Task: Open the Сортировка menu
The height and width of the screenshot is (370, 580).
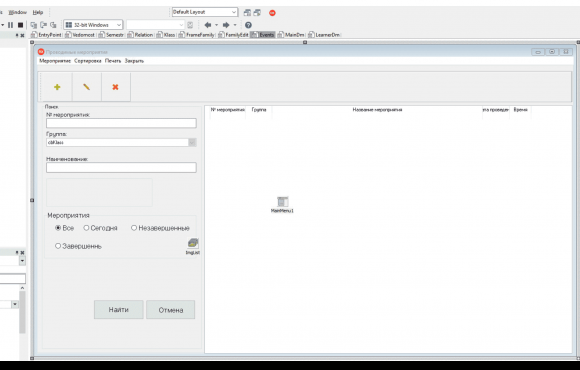Action: point(88,61)
